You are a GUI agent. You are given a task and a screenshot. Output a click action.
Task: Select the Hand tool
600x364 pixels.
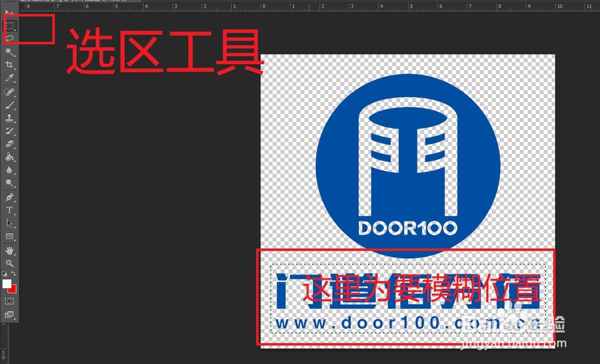[x=10, y=251]
